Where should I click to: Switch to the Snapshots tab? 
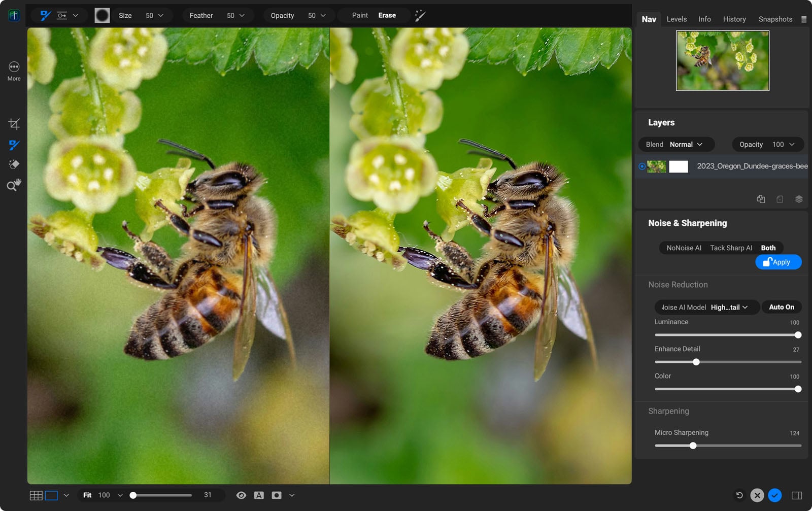[775, 19]
